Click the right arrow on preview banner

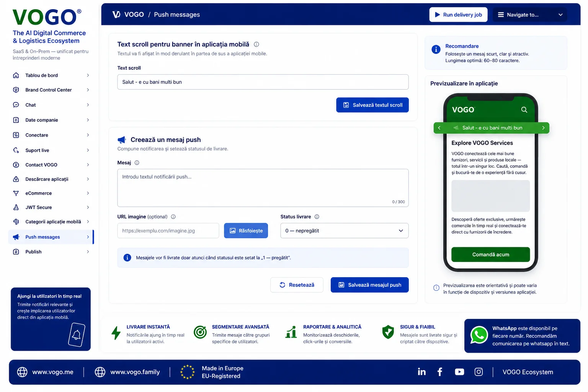(x=543, y=128)
